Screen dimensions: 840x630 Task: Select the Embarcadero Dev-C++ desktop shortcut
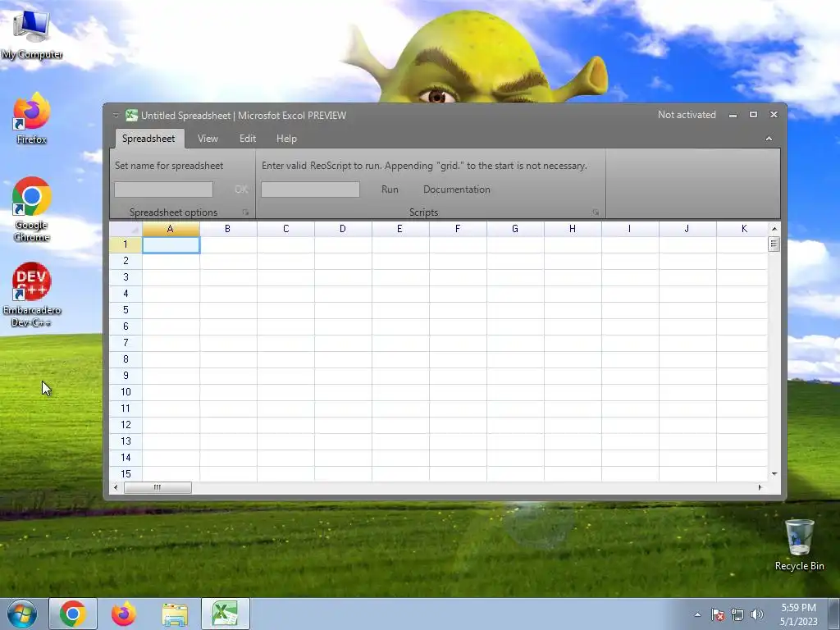tap(32, 294)
